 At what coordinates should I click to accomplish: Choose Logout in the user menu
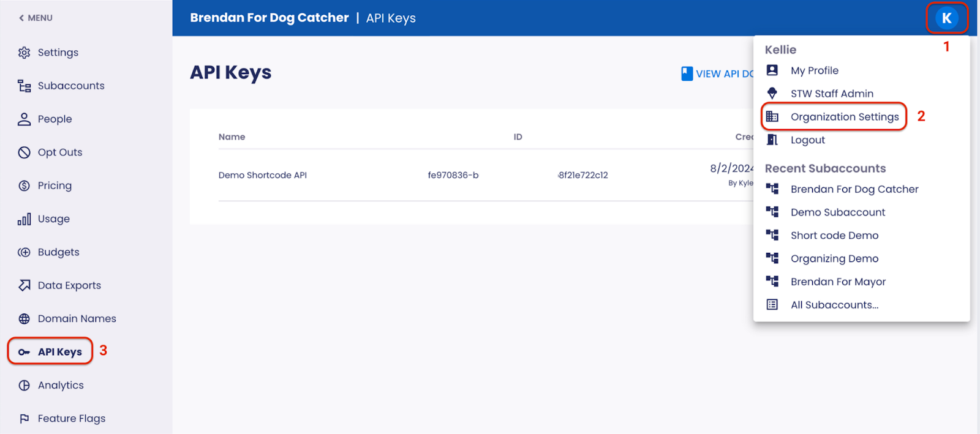[x=808, y=140]
